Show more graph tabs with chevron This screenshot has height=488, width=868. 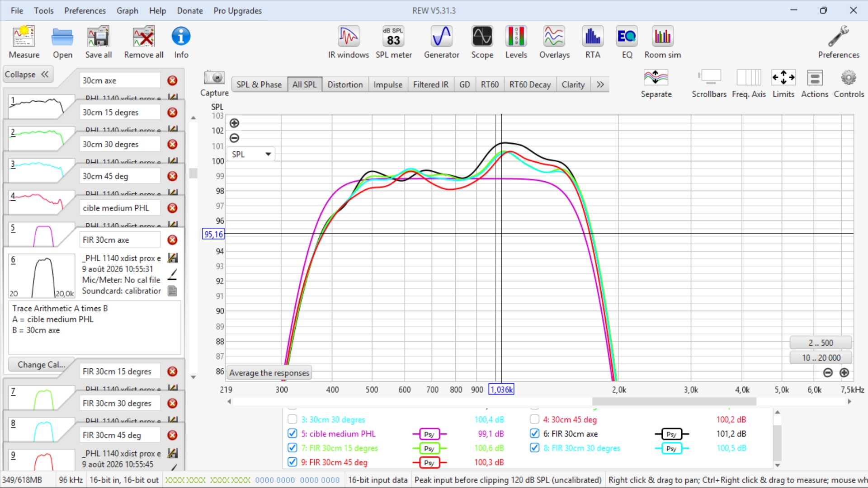[600, 84]
